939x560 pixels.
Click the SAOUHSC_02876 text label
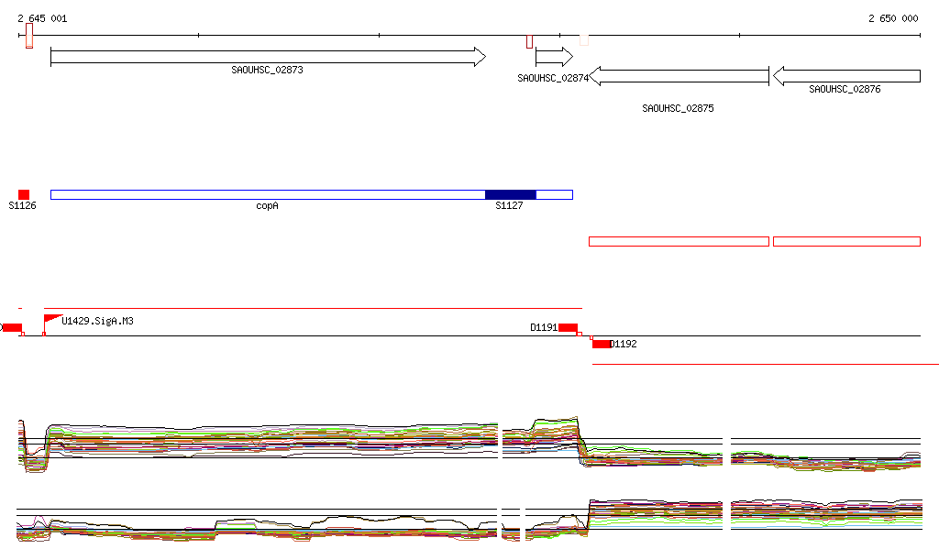point(845,89)
